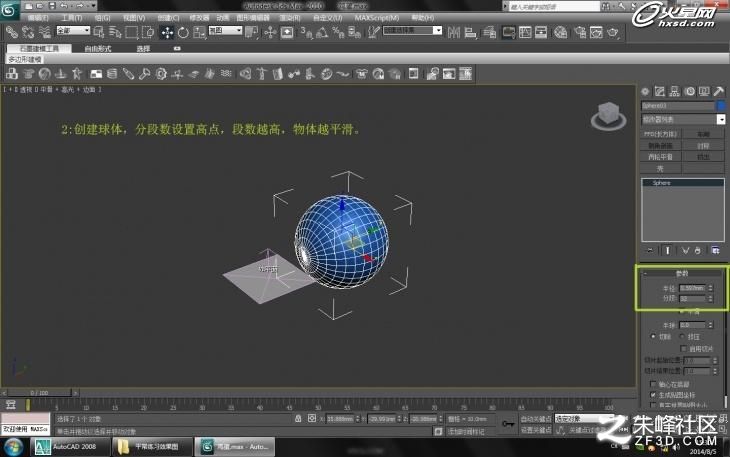Toggle Window/Crossing selection mode
The height and width of the screenshot is (457, 730).
click(x=148, y=32)
